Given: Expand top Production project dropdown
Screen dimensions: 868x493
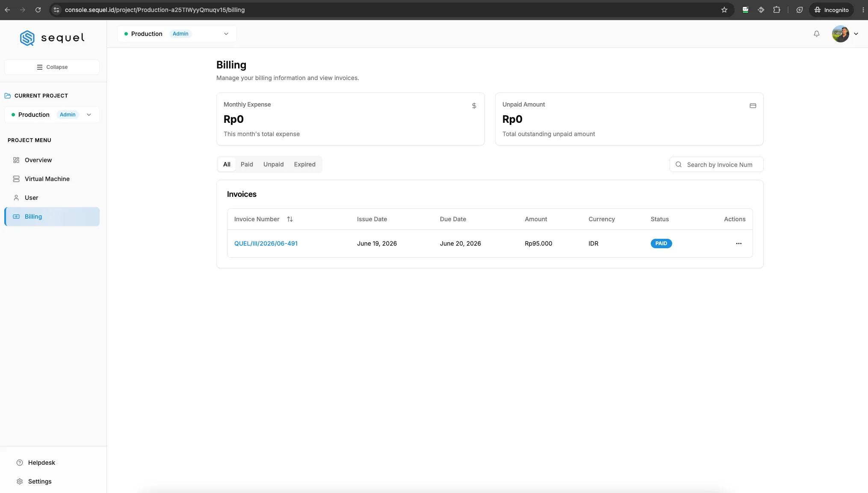Looking at the screenshot, I should (x=177, y=34).
